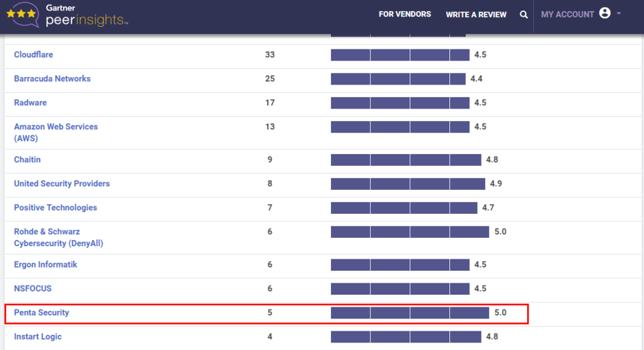644x350 pixels.
Task: Open the Penta Security vendor link
Action: click(41, 313)
